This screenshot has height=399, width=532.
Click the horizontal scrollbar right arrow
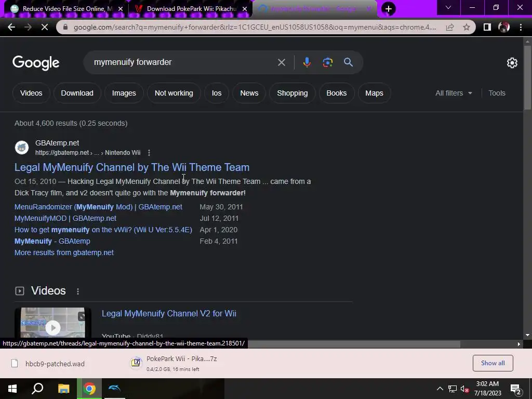(519, 344)
